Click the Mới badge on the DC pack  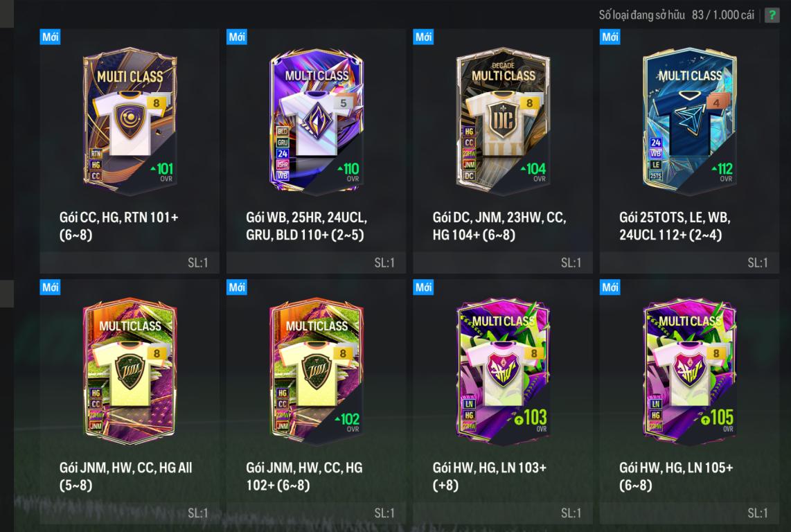click(x=423, y=37)
